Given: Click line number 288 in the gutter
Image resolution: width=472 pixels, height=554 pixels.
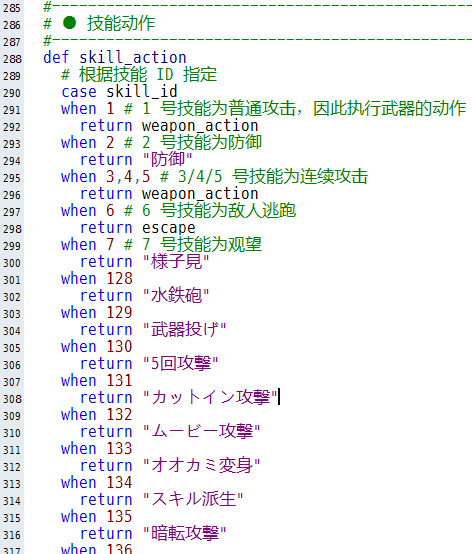Looking at the screenshot, I should [12, 59].
